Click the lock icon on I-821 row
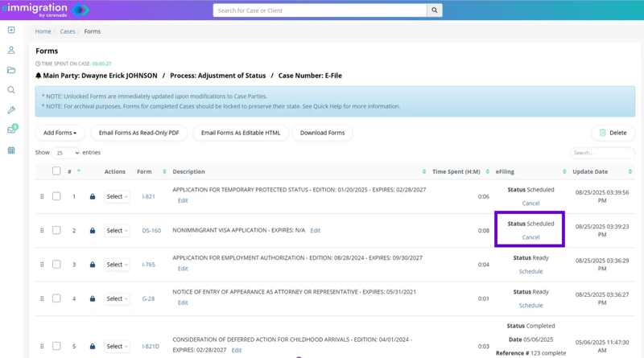The width and height of the screenshot is (644, 358). click(93, 196)
